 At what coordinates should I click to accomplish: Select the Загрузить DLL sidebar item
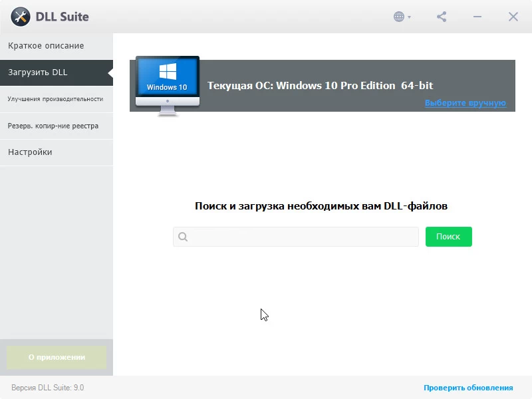[39, 72]
